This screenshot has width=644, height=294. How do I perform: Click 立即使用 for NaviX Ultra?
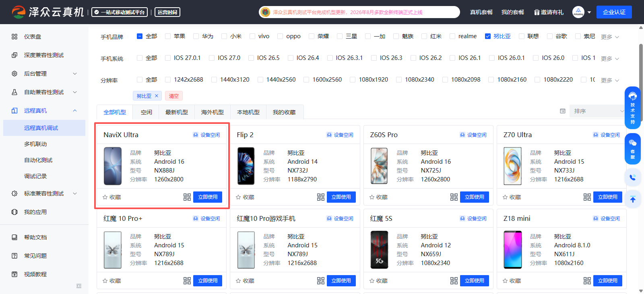(x=208, y=197)
